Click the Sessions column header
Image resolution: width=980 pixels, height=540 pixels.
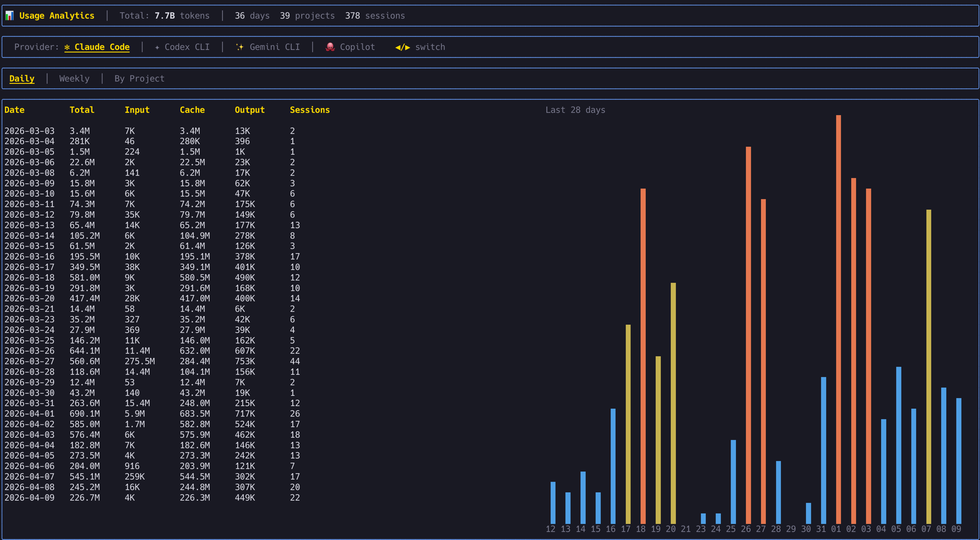(x=310, y=110)
